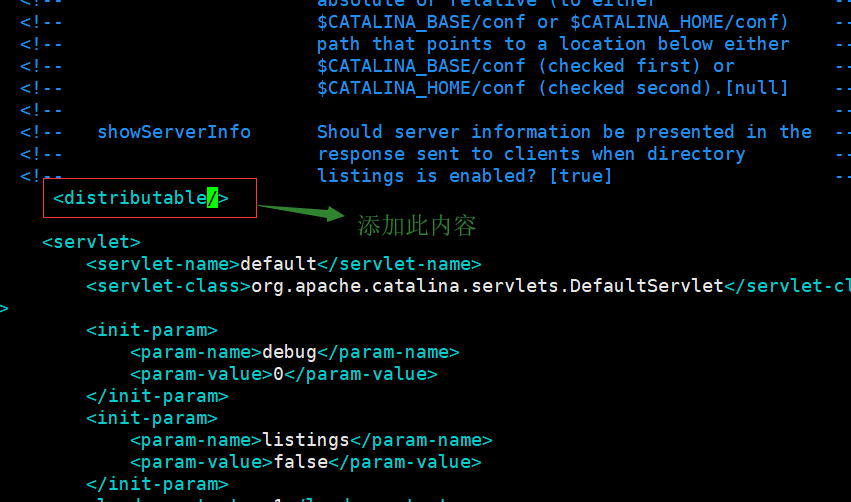Click the 'debug' param-name value

(289, 352)
